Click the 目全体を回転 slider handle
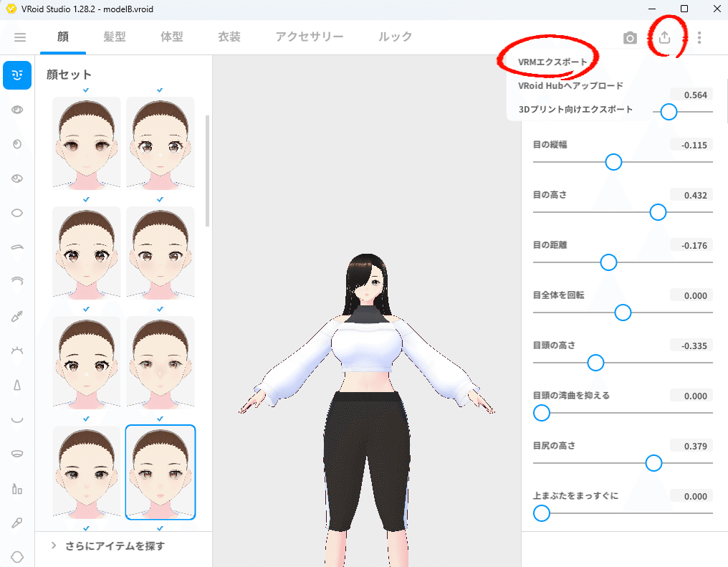This screenshot has width=728, height=567. click(x=623, y=313)
